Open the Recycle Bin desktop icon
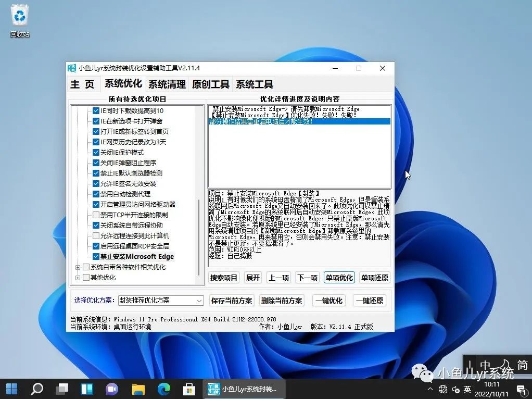The width and height of the screenshot is (532, 399). [20, 21]
